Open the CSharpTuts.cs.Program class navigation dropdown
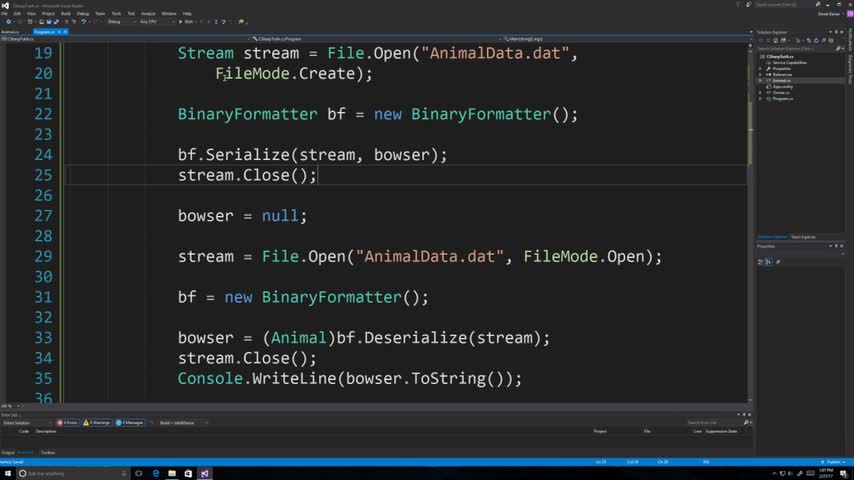 click(376, 39)
